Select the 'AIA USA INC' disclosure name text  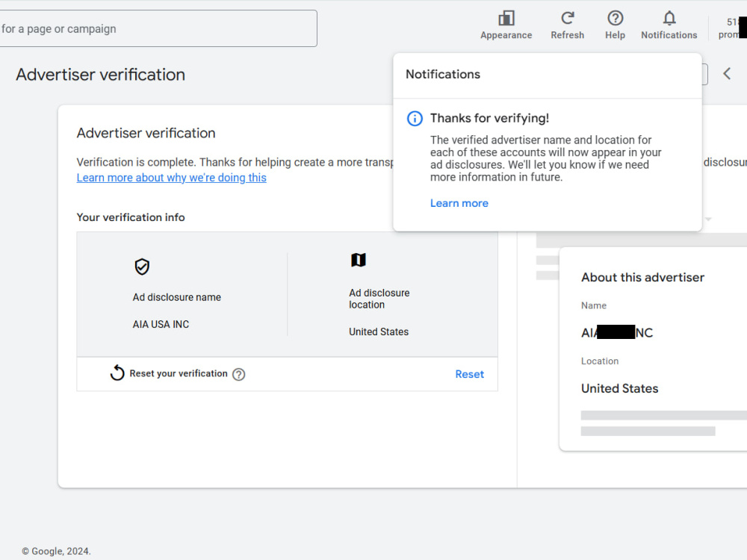point(161,324)
